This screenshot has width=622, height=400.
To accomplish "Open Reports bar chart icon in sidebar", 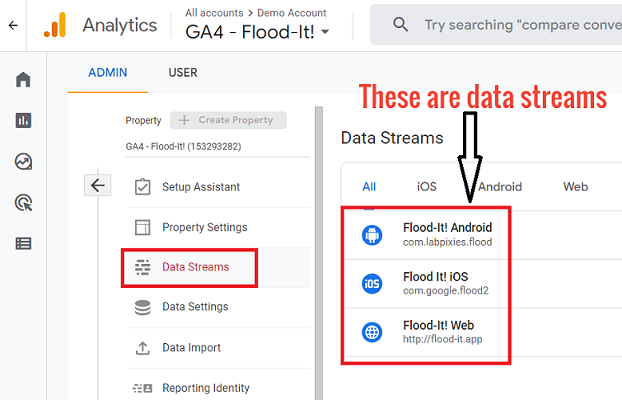I will click(x=23, y=120).
